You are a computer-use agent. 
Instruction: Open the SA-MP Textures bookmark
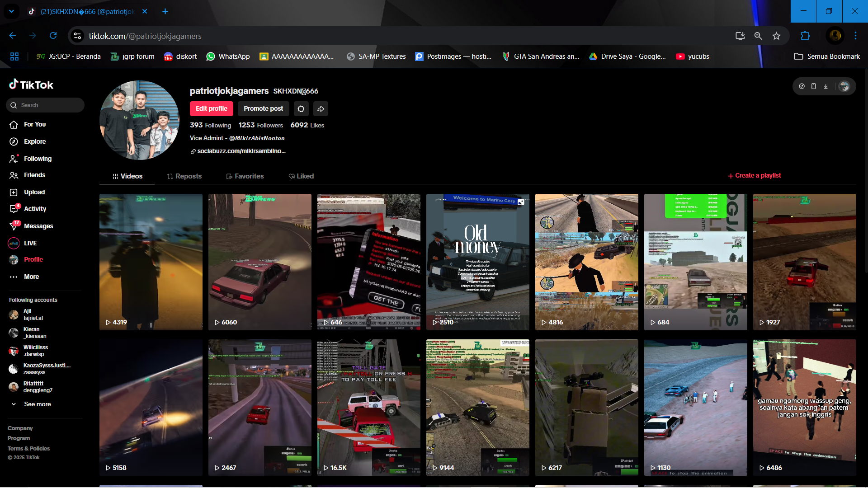coord(376,56)
